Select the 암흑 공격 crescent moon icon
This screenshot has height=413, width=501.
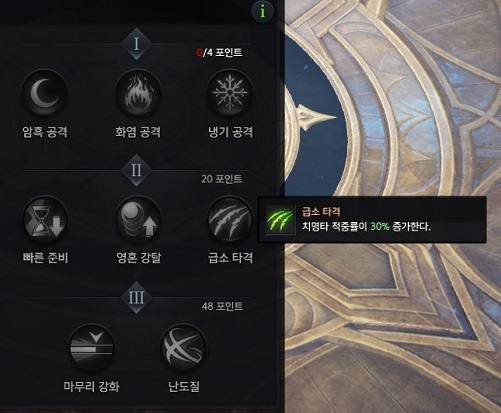45,93
